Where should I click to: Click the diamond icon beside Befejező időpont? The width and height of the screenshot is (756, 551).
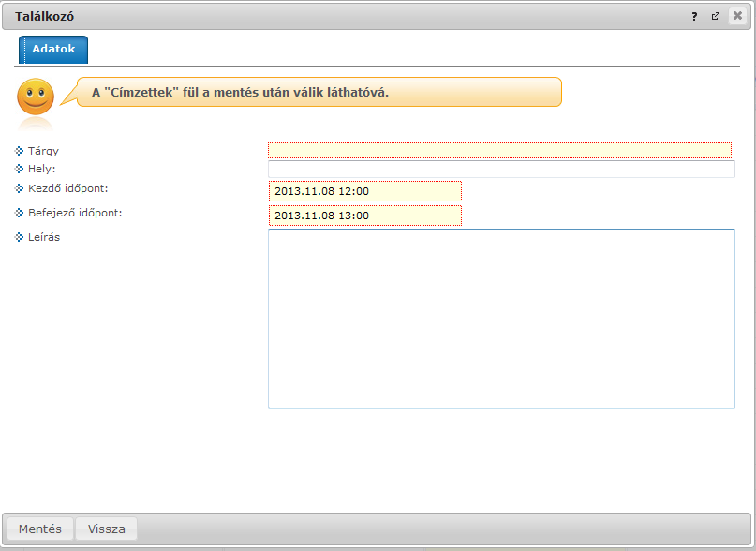19,213
